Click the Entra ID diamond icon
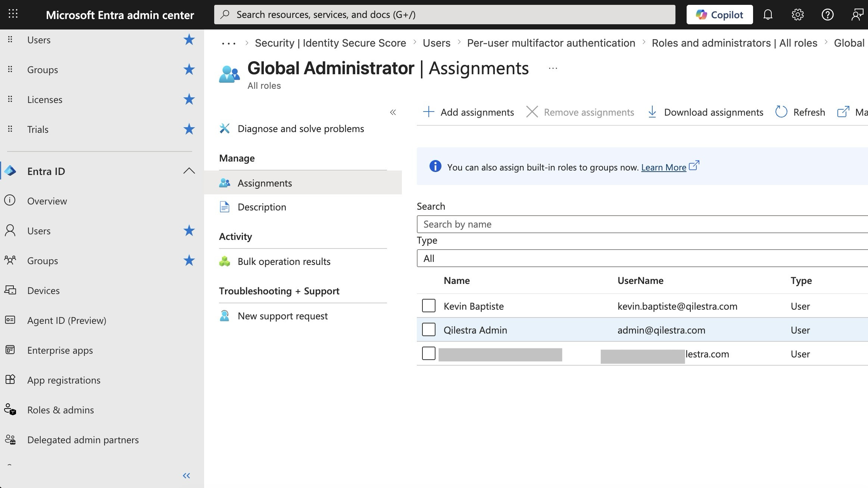 [x=10, y=171]
